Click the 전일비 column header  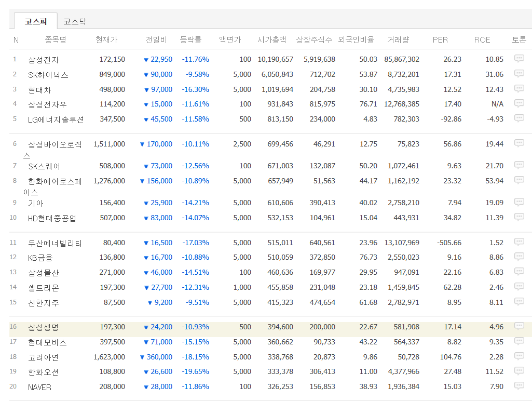click(156, 39)
